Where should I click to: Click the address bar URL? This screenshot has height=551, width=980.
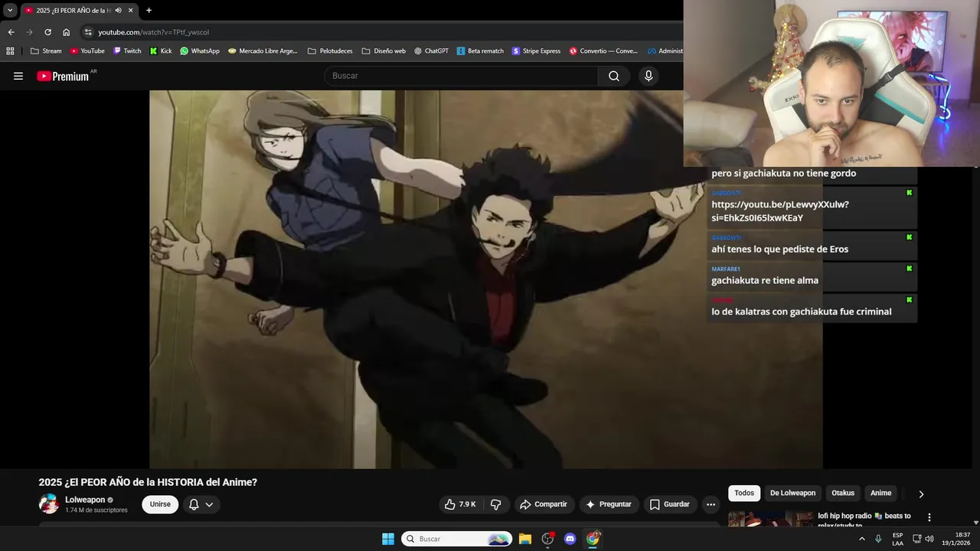click(153, 32)
